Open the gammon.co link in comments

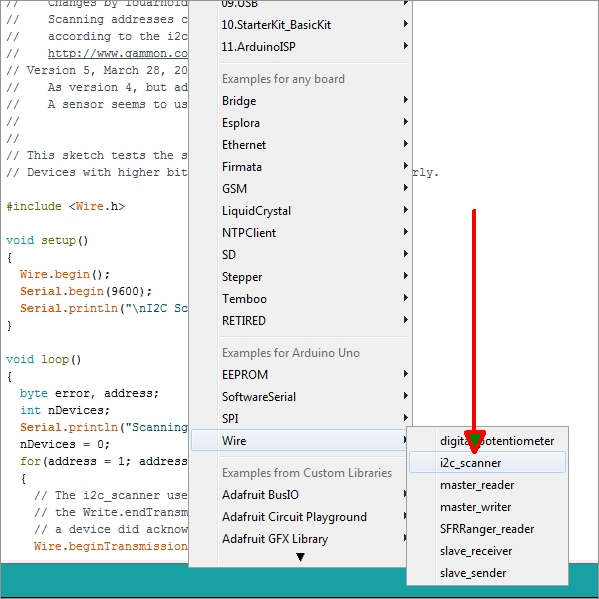click(x=118, y=53)
